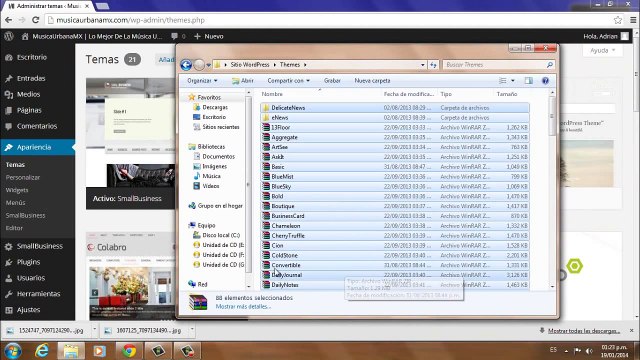Screen dimensions: 640x360
Task: Open the Chrome hamburger menu
Action: click(x=633, y=20)
